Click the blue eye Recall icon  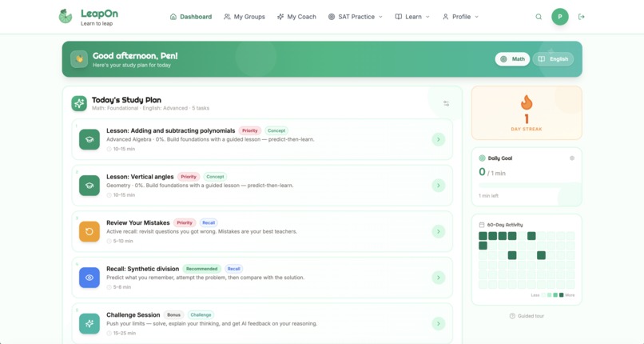point(89,278)
